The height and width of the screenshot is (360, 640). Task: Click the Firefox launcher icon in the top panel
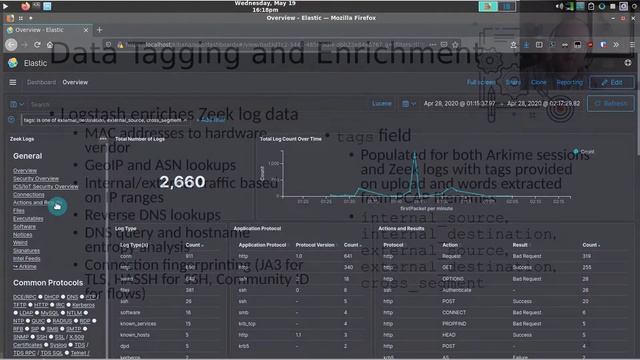pos(25,6)
